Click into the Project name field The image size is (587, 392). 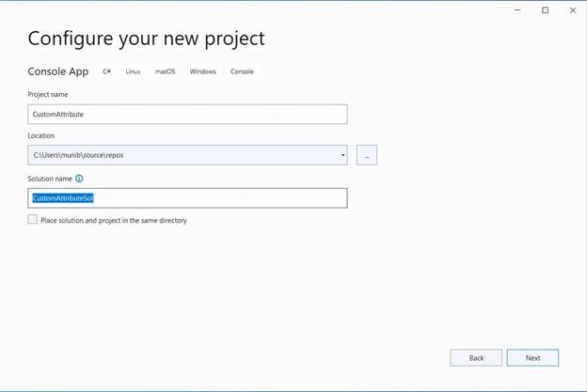187,114
